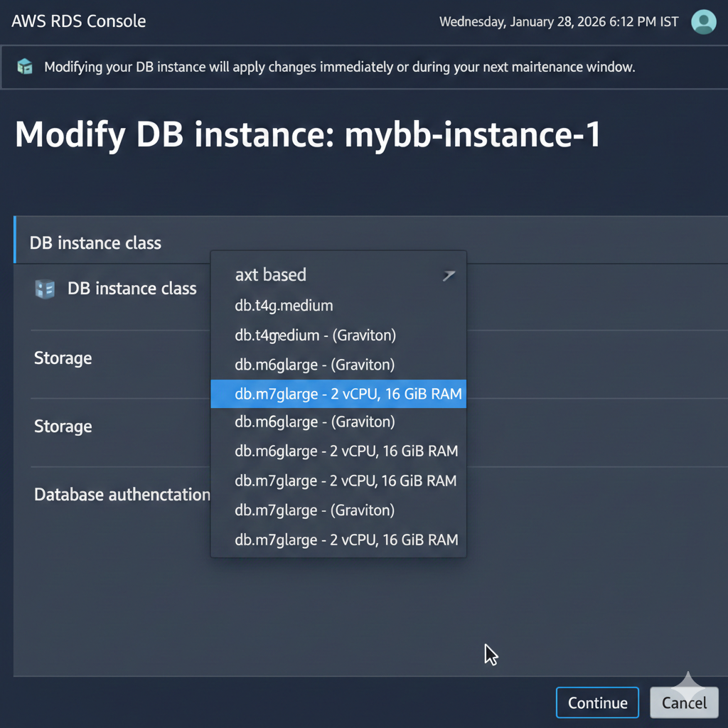Go to AWS RDS Console home title
The width and height of the screenshot is (728, 728).
click(x=79, y=21)
